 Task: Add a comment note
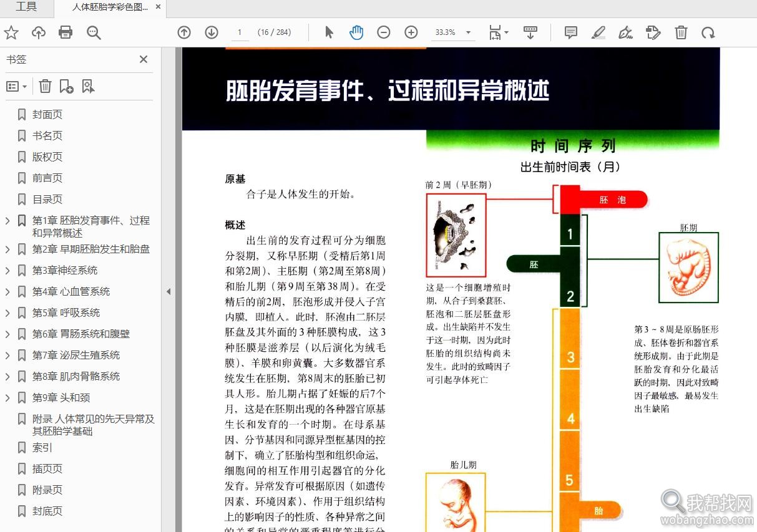(x=570, y=32)
